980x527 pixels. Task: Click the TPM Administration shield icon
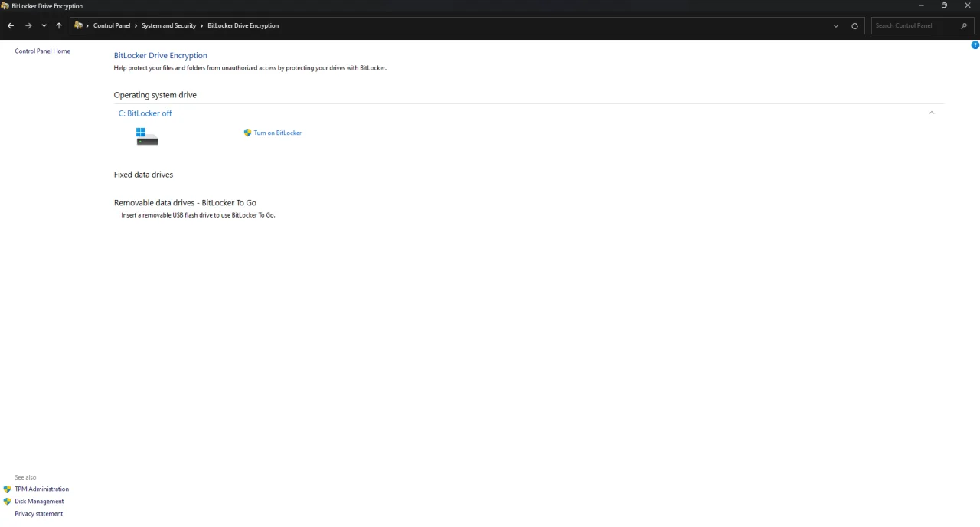pos(7,489)
